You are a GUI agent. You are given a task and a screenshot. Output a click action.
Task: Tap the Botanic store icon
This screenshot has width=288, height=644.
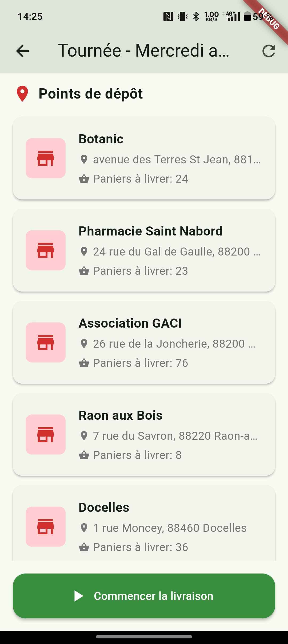[x=46, y=158]
